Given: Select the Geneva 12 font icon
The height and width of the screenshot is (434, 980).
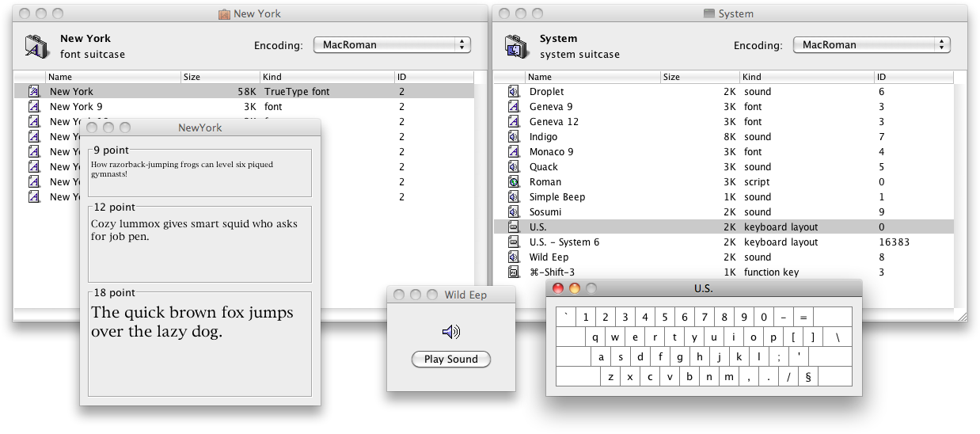Looking at the screenshot, I should click(x=513, y=122).
